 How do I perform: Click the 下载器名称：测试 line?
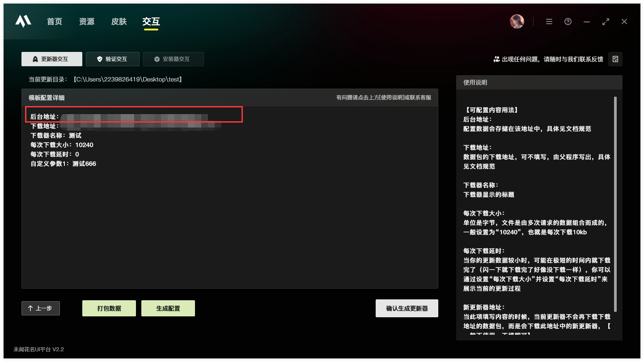[56, 136]
